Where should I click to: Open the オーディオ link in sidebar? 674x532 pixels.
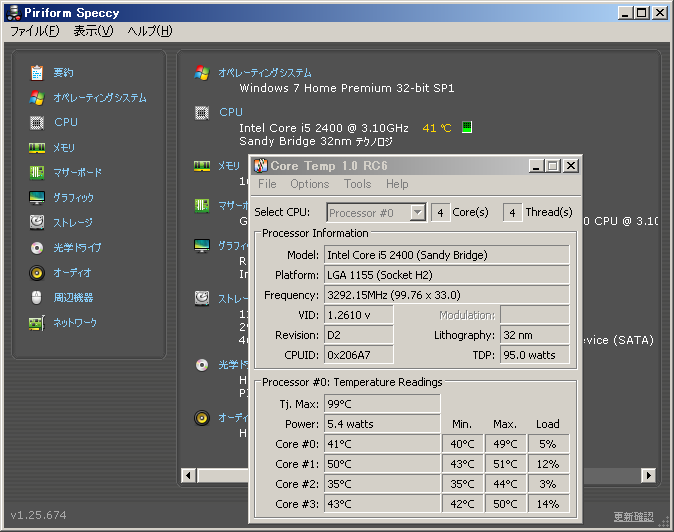click(x=72, y=273)
